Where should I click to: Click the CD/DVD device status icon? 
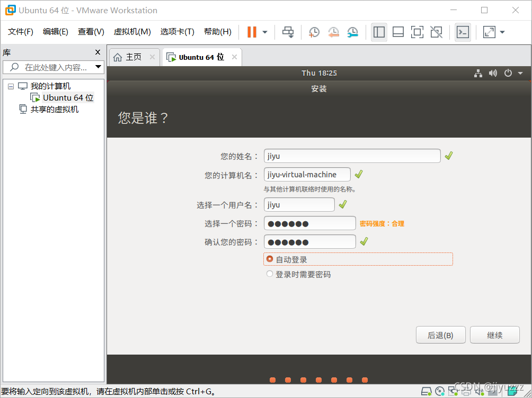(439, 391)
